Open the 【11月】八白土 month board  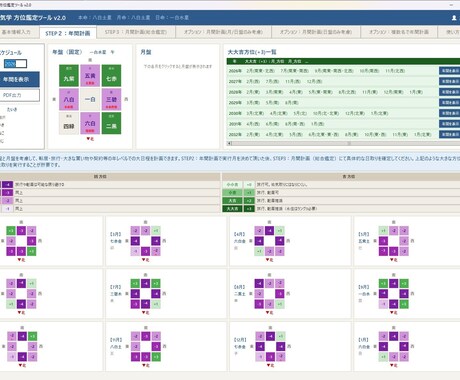[x=166, y=346]
